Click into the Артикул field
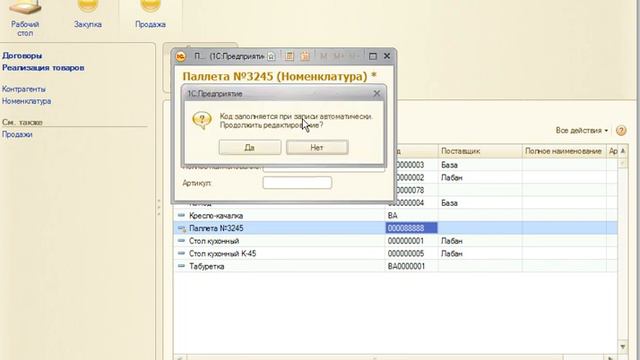The width and height of the screenshot is (640, 360). [x=297, y=183]
